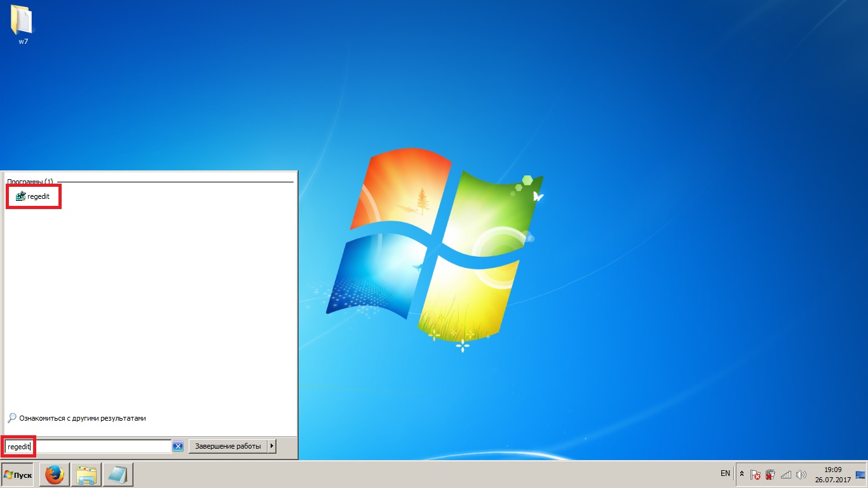Open the network signal tray icon

786,474
